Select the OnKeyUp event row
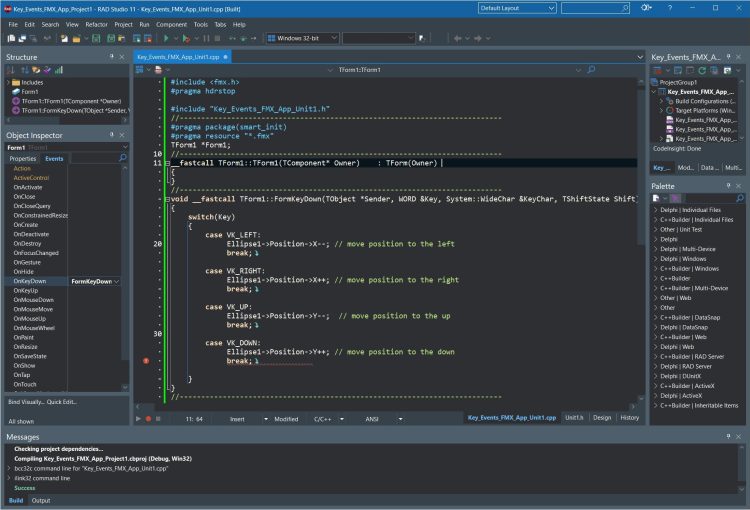Viewport: 750px width, 510px height. (25, 290)
